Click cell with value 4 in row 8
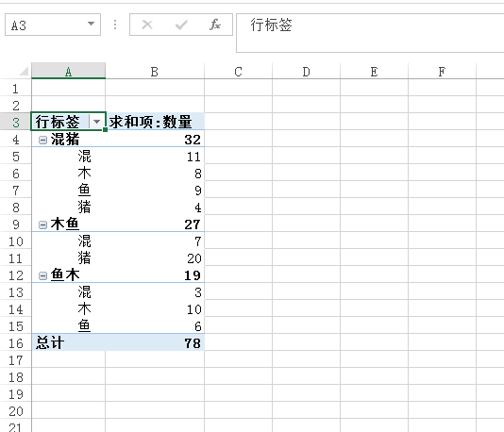The width and height of the screenshot is (504, 432). 155,208
